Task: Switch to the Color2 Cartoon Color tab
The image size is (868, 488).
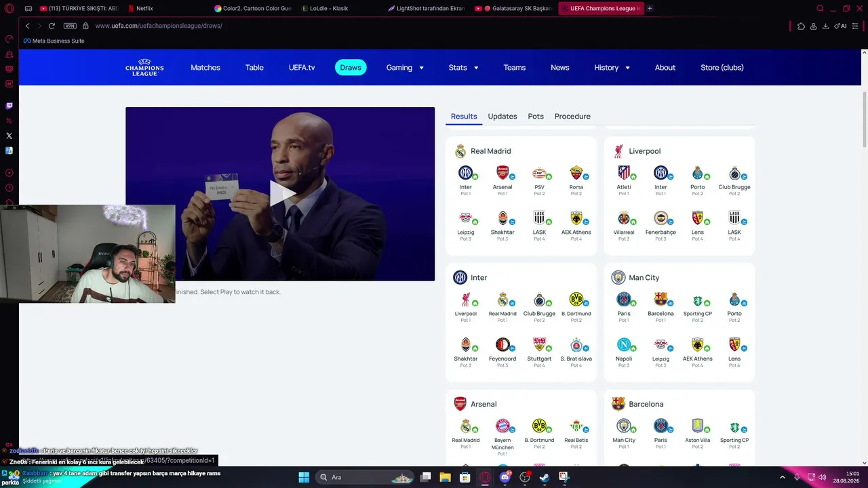Action: 252,8
